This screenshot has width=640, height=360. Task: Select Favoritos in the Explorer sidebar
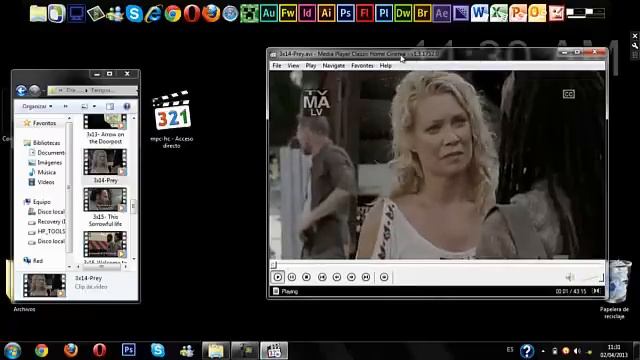[x=40, y=123]
